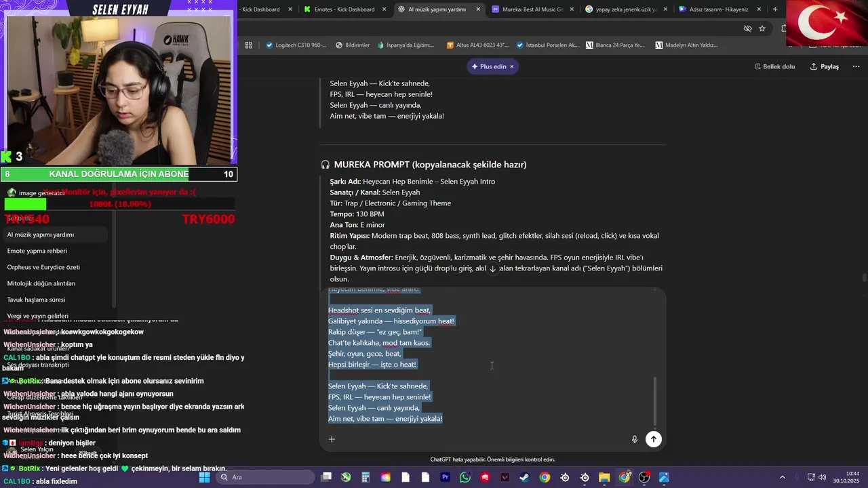The height and width of the screenshot is (488, 868).
Task: Open OBS Studio from taskbar
Action: [x=644, y=477]
